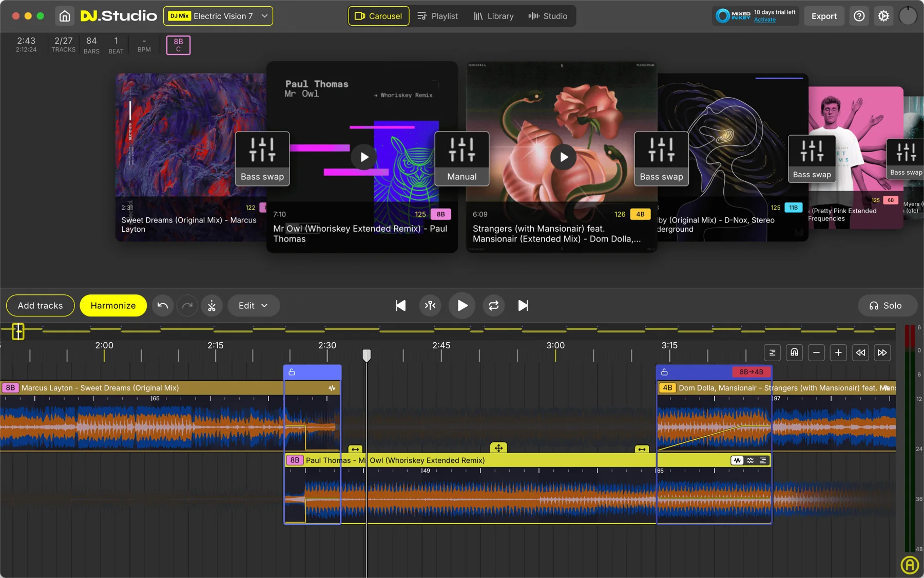
Task: Switch to the Playlist tab
Action: (x=438, y=16)
